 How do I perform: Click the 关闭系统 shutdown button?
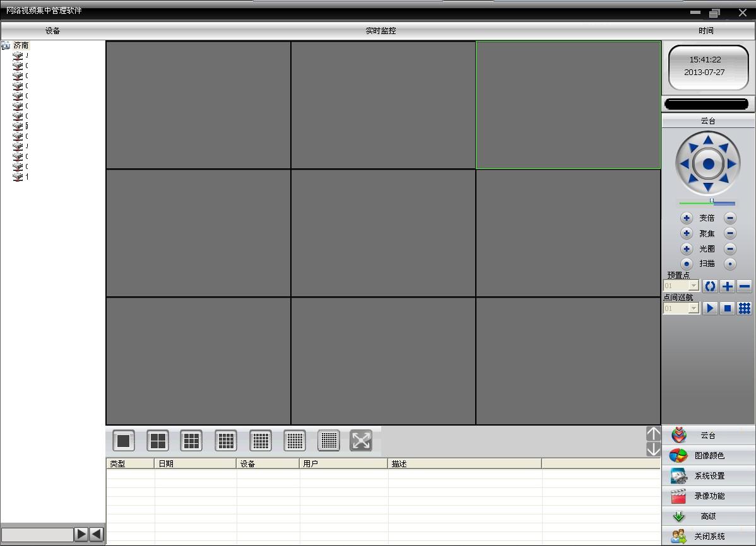coord(708,536)
